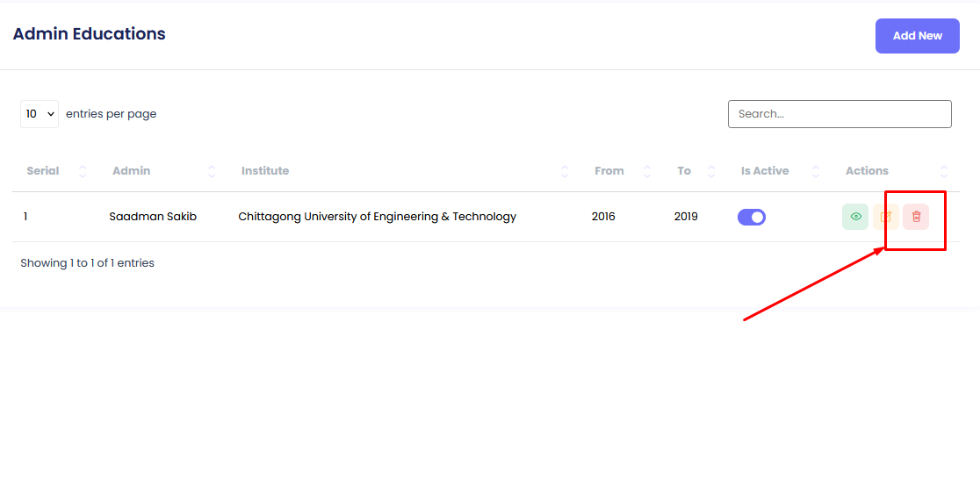Viewport: 980px width, 487px height.
Task: Click sort arrows beside To header
Action: point(711,171)
